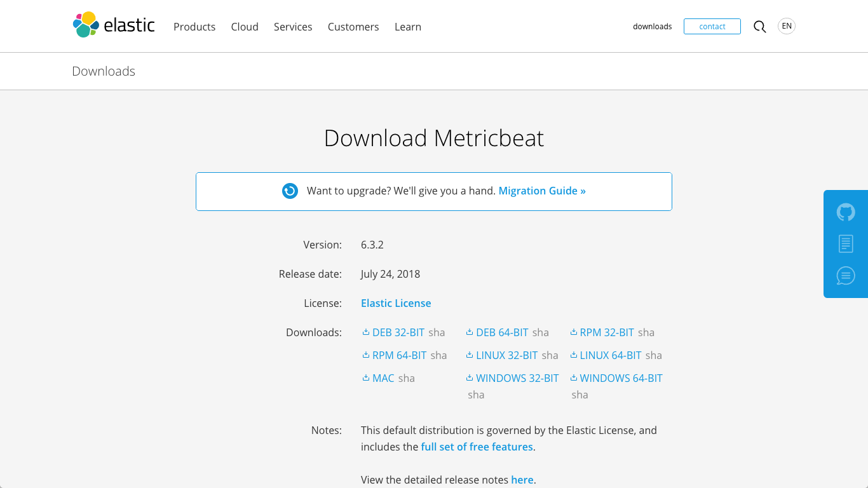This screenshot has width=868, height=488.
Task: Click download icon beside MAC
Action: [x=366, y=377]
